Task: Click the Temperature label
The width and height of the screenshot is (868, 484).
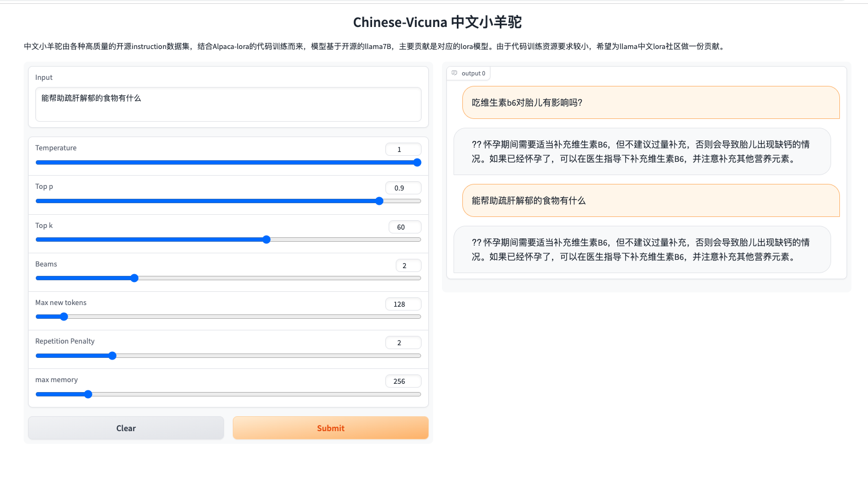Action: pos(56,148)
